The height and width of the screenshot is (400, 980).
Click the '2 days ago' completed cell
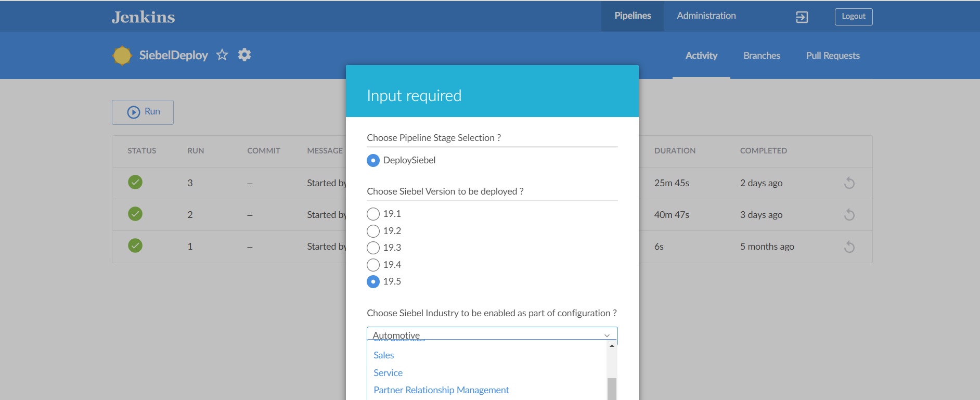pyautogui.click(x=761, y=183)
